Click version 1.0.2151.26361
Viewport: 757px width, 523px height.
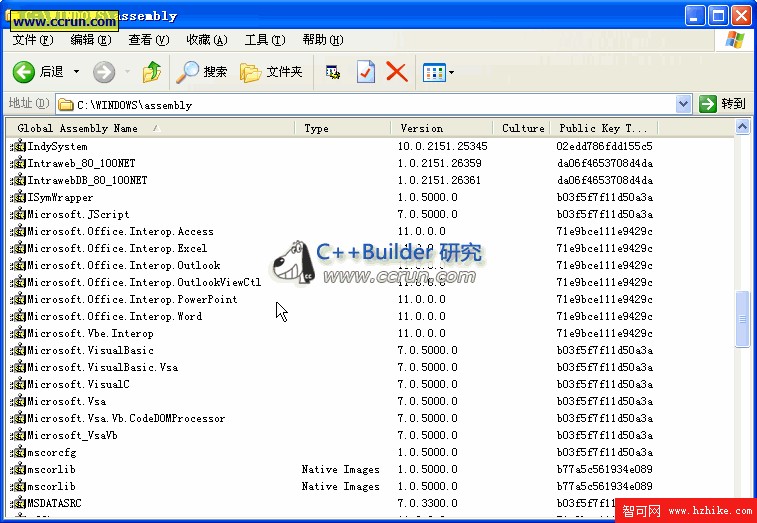click(439, 180)
